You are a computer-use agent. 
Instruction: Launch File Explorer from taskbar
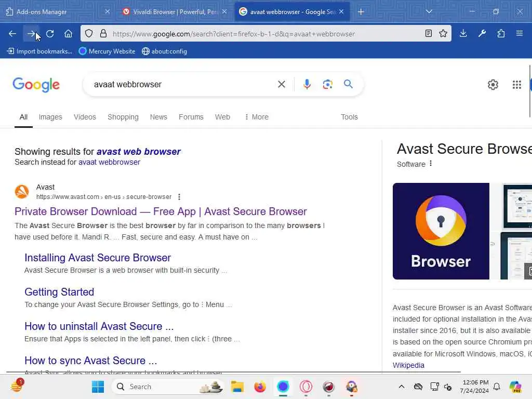tap(237, 387)
